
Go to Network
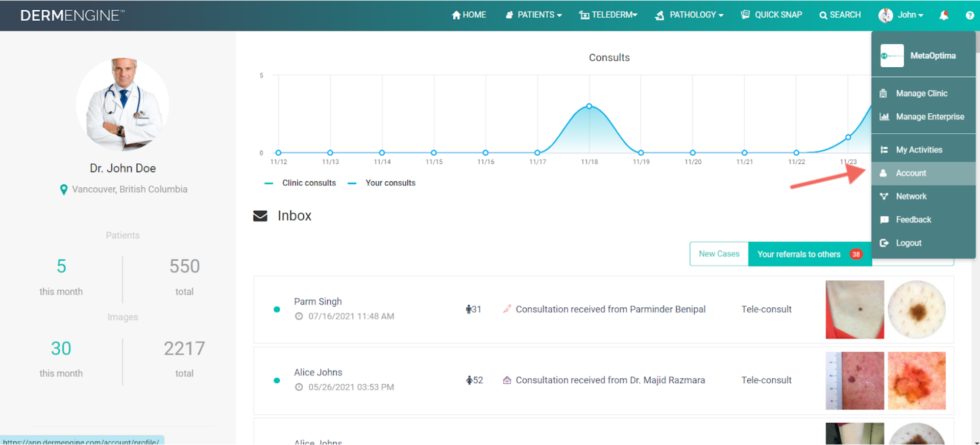pyautogui.click(x=923, y=196)
